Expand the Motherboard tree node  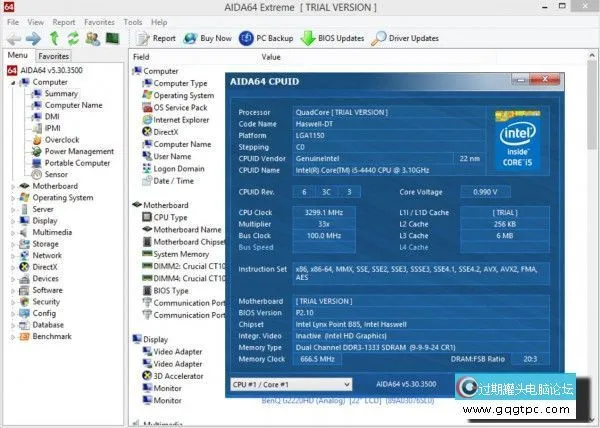click(x=13, y=186)
